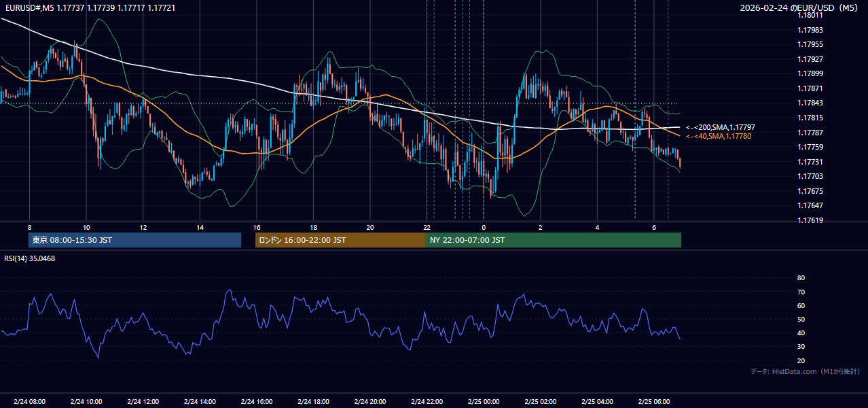Click price axis value 1.17759
Viewport: 868px width, 408px height.
[810, 147]
